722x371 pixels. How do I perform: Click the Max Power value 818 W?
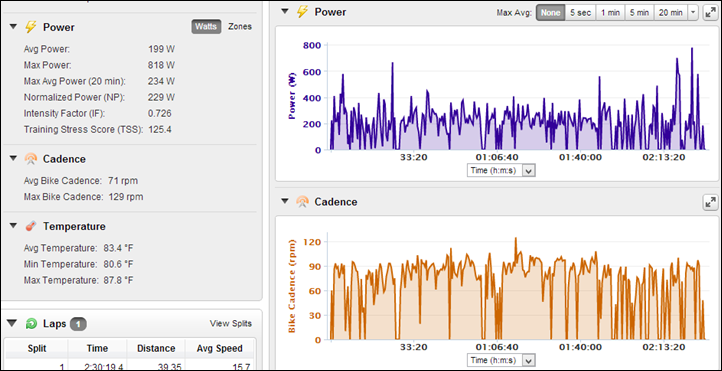click(x=162, y=65)
